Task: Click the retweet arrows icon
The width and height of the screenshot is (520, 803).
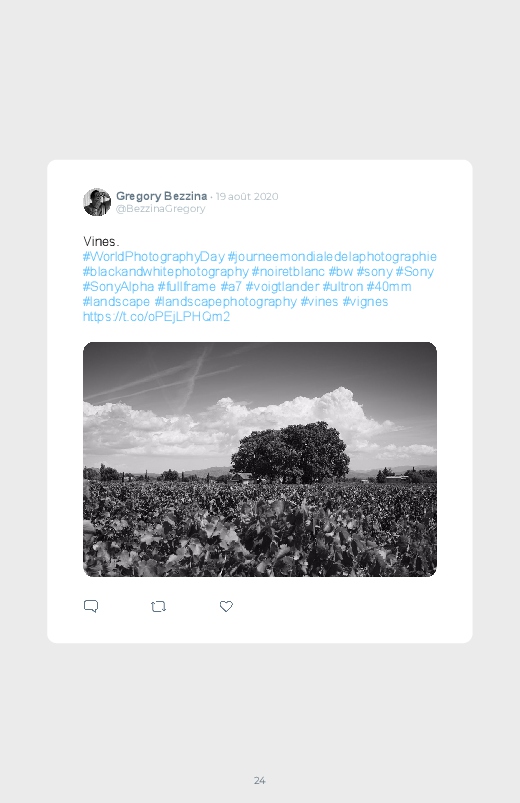Action: tap(158, 607)
